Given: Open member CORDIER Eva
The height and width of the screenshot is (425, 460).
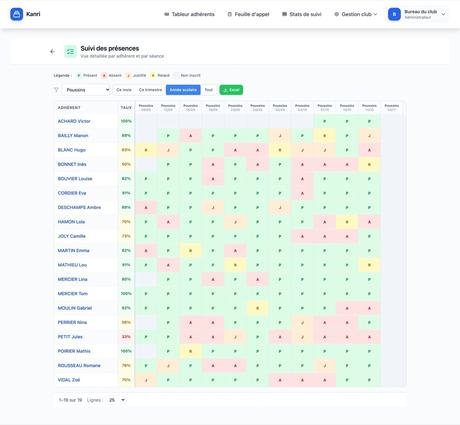Looking at the screenshot, I should [x=72, y=193].
